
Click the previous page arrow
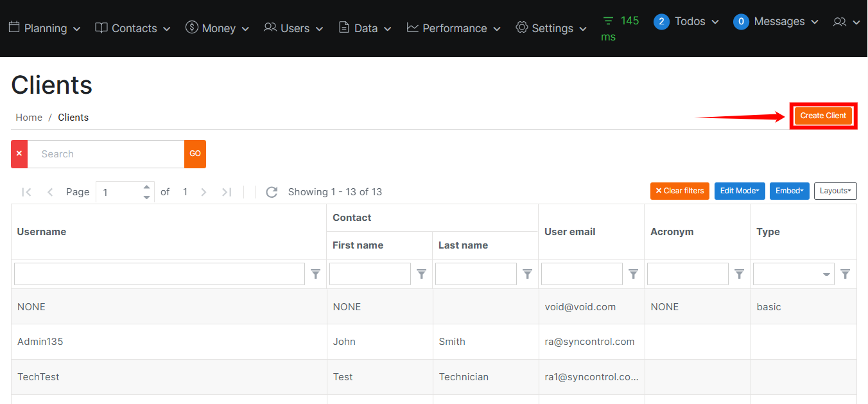click(x=50, y=192)
